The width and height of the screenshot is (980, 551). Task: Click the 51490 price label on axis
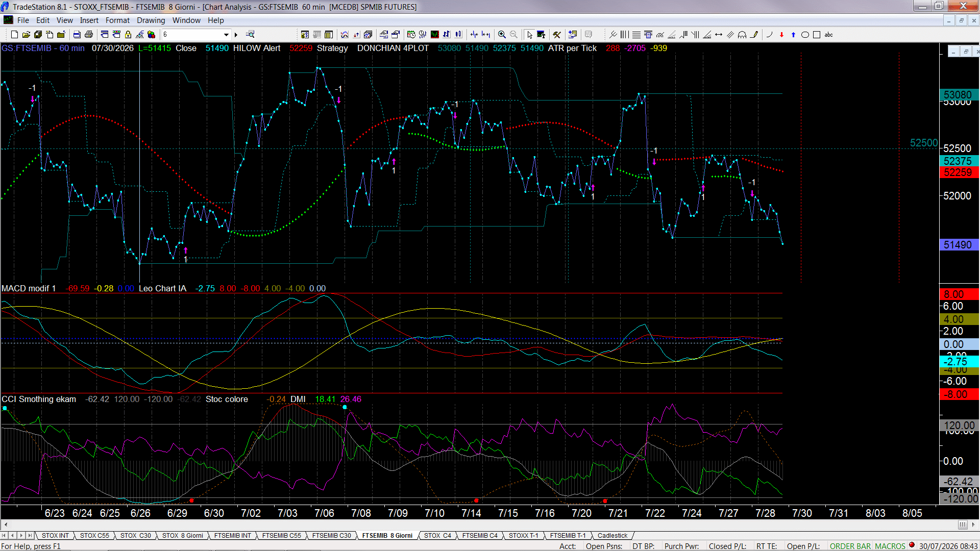click(x=958, y=245)
